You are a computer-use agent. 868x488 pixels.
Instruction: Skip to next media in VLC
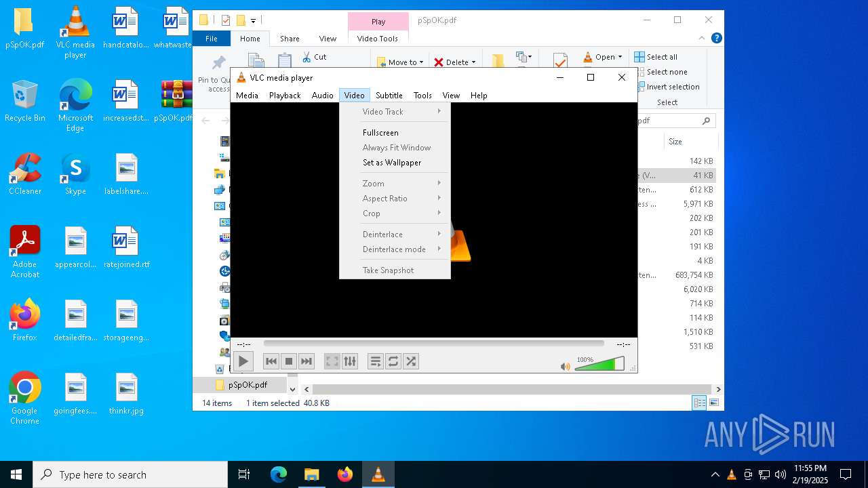(307, 361)
